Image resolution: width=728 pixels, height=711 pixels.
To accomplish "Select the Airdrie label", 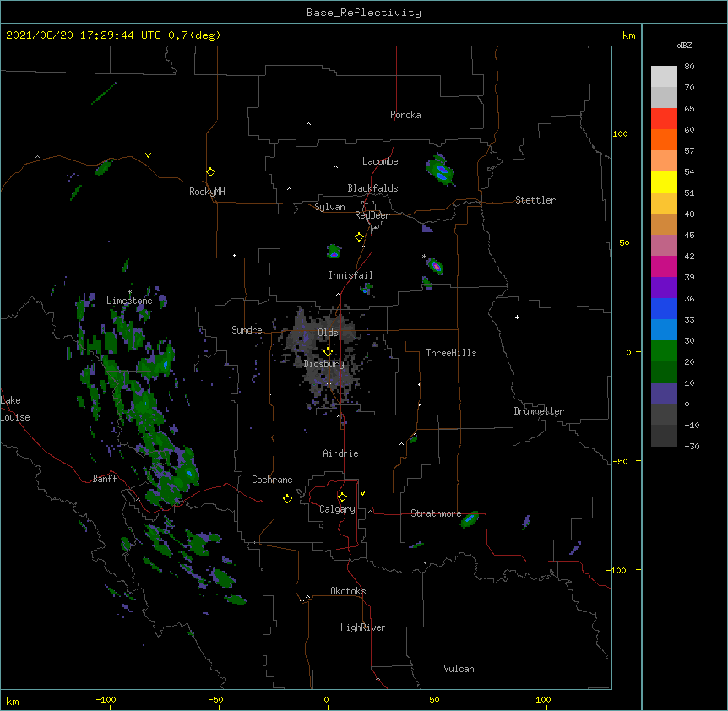I will pyautogui.click(x=341, y=453).
